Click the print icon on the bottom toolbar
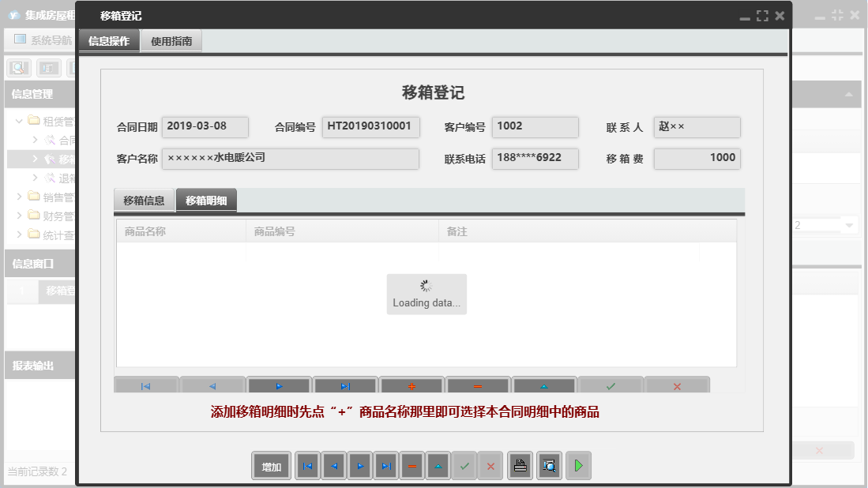868x488 pixels. coord(520,465)
